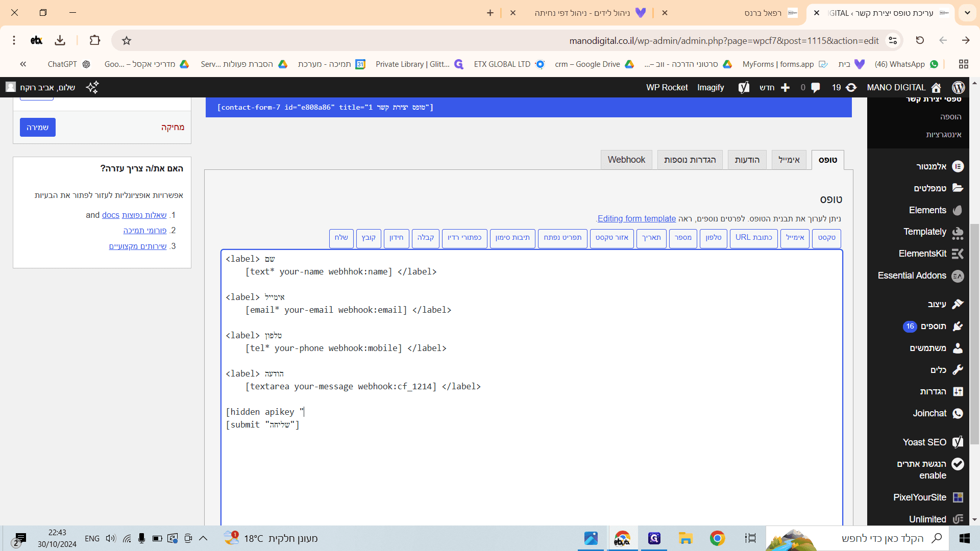The width and height of the screenshot is (980, 551).
Task: Insert a מספר (number) tag
Action: (x=683, y=238)
